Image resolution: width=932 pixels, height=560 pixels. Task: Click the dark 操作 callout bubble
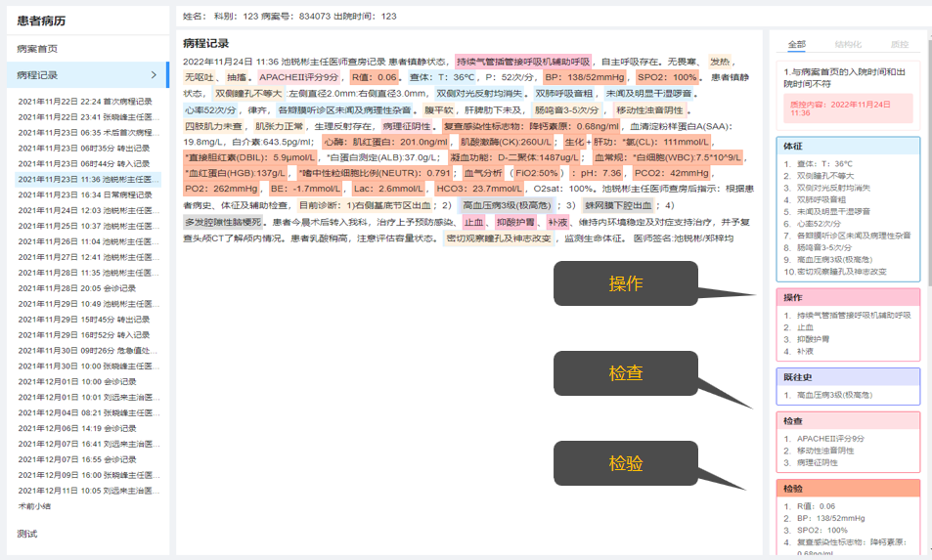tap(626, 284)
